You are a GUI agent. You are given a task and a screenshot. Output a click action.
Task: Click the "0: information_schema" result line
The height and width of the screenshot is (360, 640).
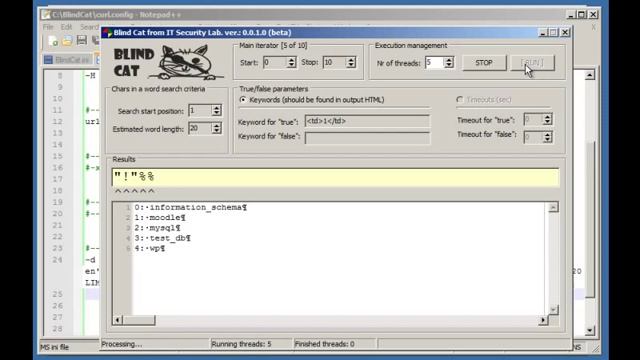(x=191, y=207)
